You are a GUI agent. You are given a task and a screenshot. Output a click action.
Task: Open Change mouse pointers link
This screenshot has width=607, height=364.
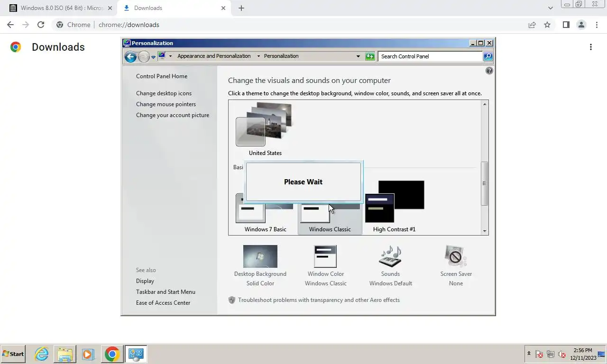pos(166,104)
